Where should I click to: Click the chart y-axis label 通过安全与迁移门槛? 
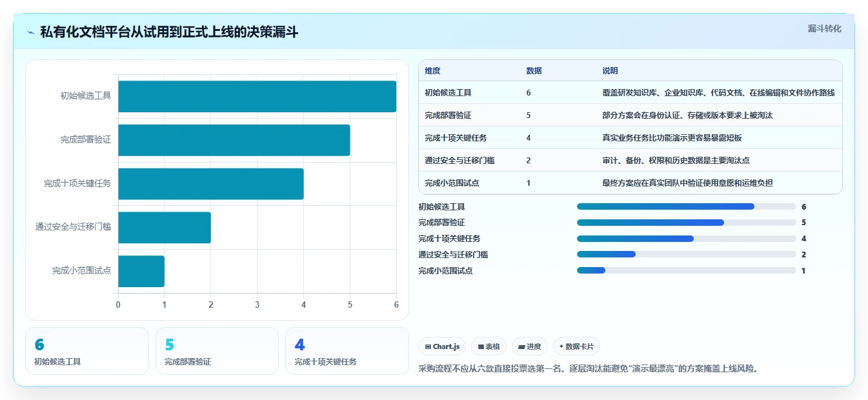click(x=74, y=227)
